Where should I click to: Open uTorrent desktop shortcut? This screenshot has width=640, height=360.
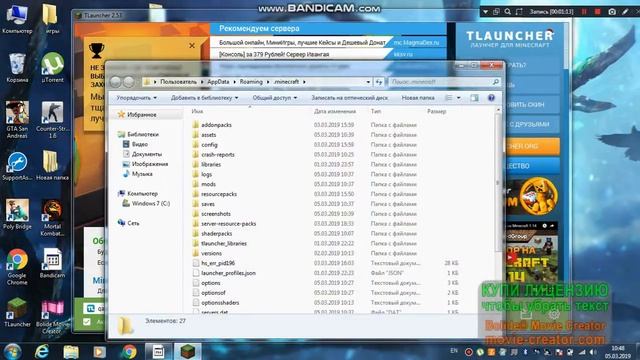pyautogui.click(x=52, y=67)
